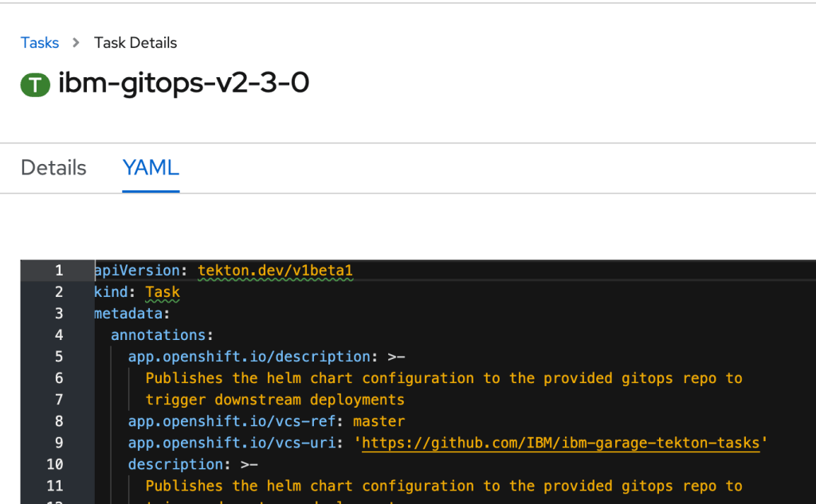Click the ibm-gitops-v2-3-0 page title
Screen dimensions: 816x504
coord(183,84)
